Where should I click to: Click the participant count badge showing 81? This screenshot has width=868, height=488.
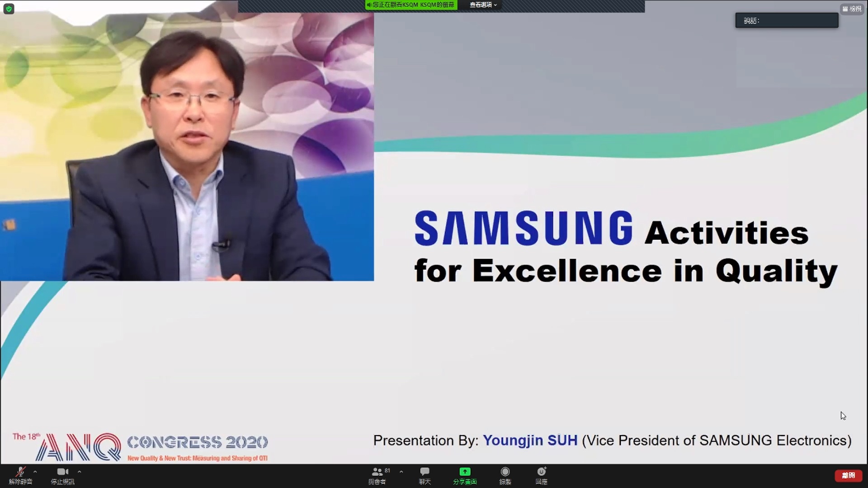tap(387, 471)
